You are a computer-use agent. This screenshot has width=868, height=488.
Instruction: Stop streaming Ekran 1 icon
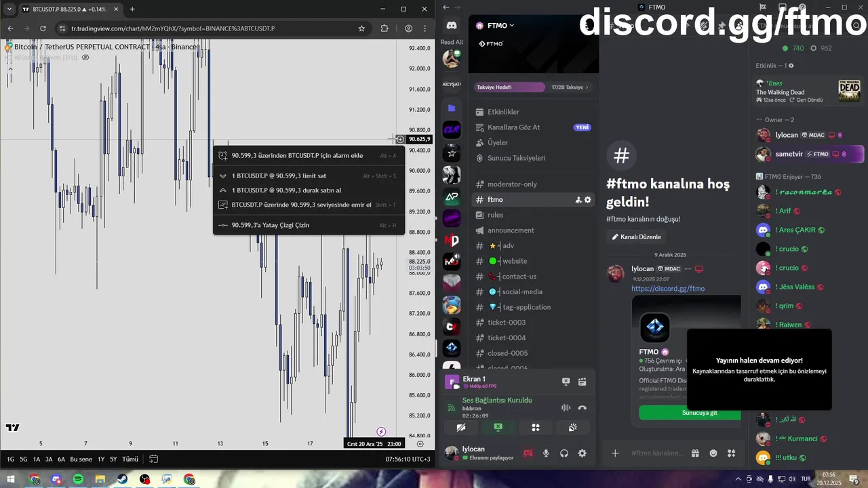click(566, 382)
